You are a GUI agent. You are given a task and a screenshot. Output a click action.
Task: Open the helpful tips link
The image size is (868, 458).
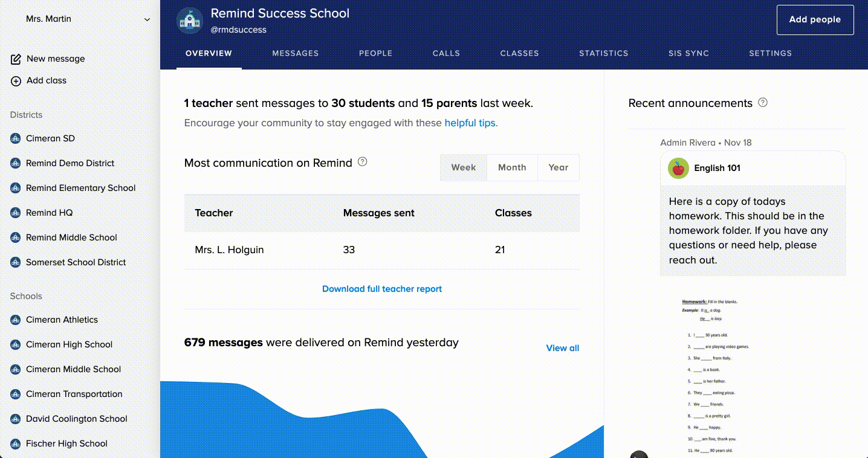tap(470, 123)
